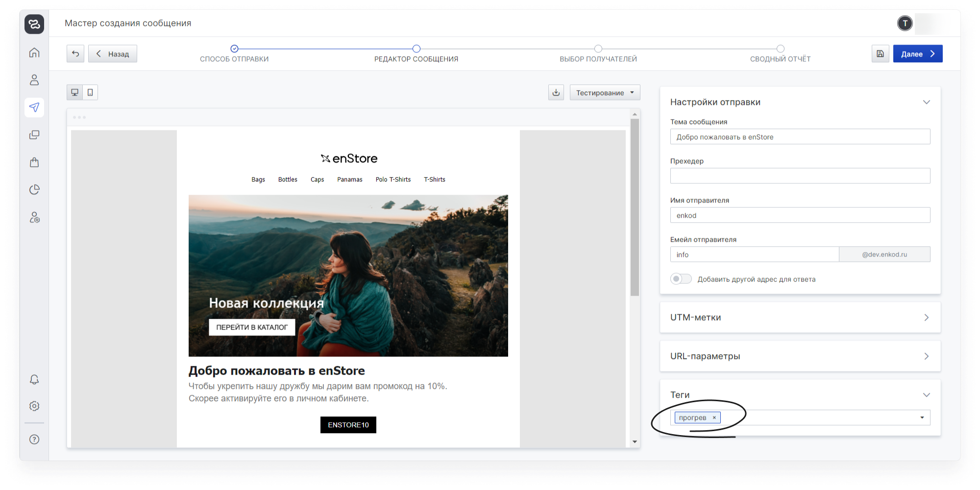Viewport: 980px width, 490px height.
Task: Open the help question mark icon
Action: (x=34, y=439)
